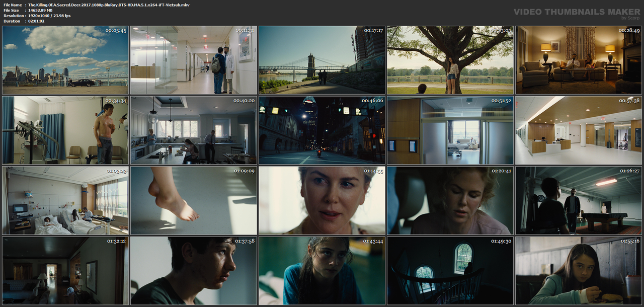This screenshot has height=307, width=644.
Task: Click the 01:32:12 timestamp text
Action: [x=116, y=242]
